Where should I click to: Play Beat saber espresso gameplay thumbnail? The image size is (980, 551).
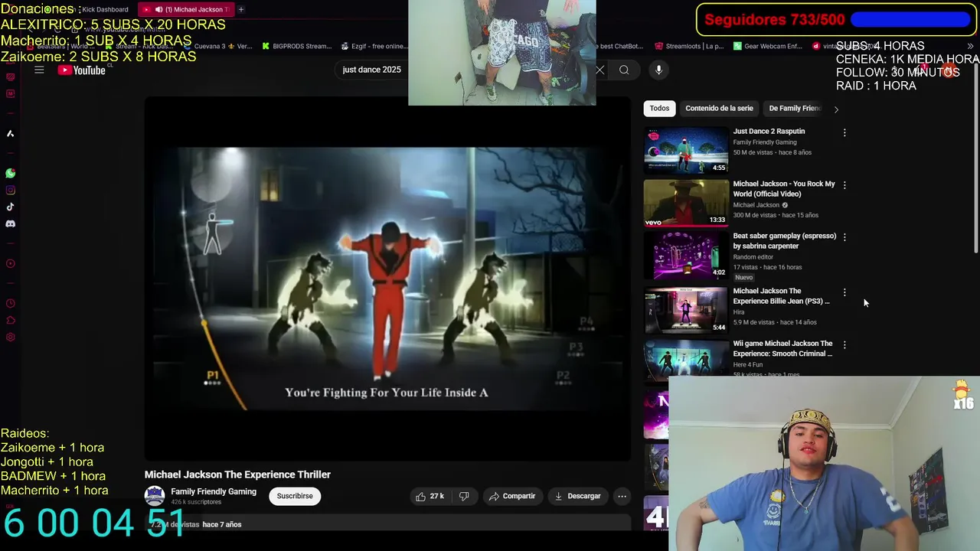point(686,255)
